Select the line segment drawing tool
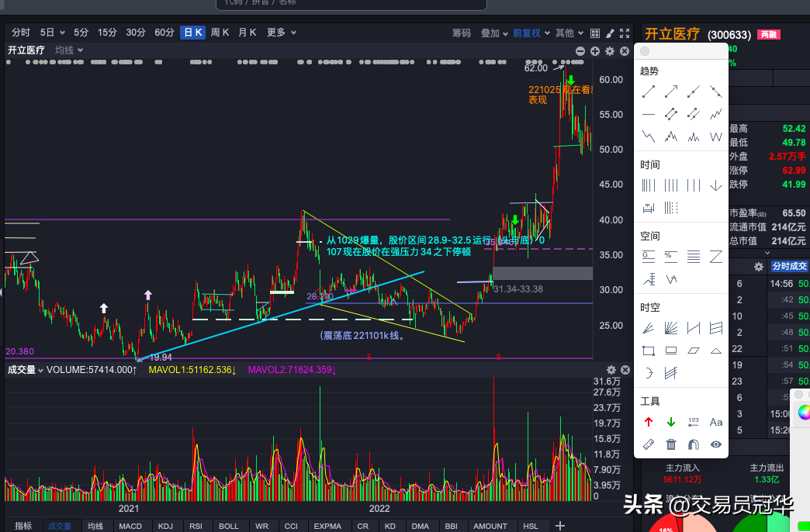The height and width of the screenshot is (532, 810). (649, 92)
